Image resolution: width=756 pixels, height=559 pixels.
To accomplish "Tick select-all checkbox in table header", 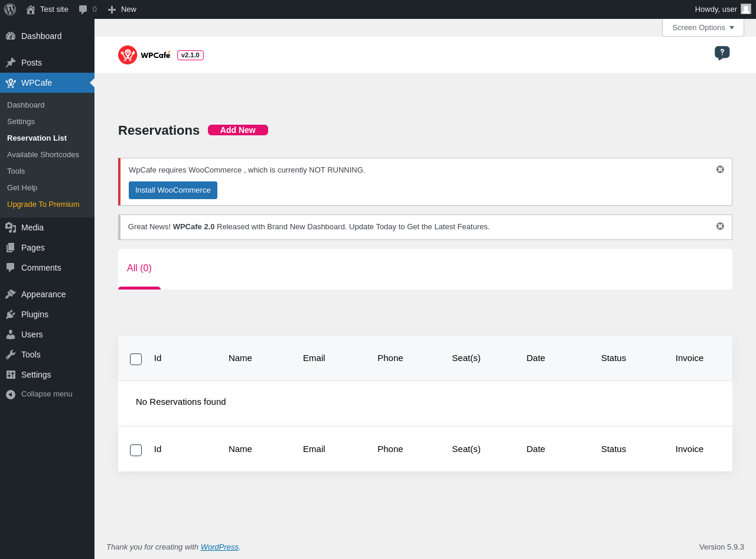I will point(136,359).
